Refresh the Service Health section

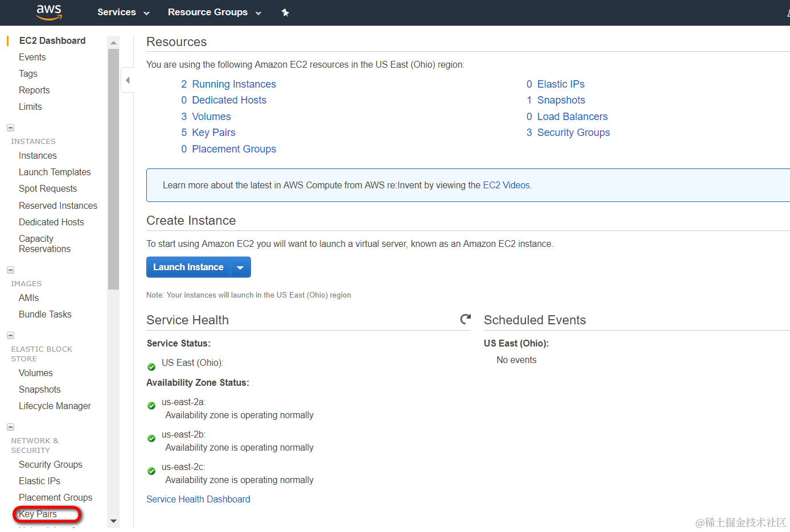click(466, 319)
